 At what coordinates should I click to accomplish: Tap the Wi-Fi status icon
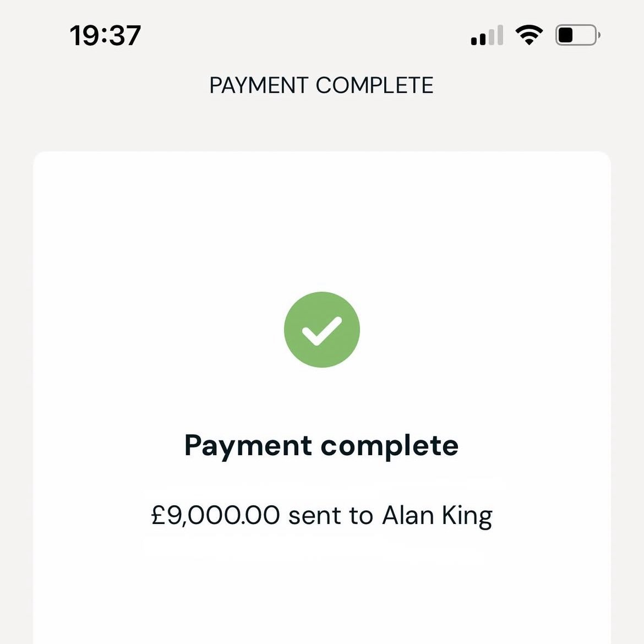pos(528,35)
